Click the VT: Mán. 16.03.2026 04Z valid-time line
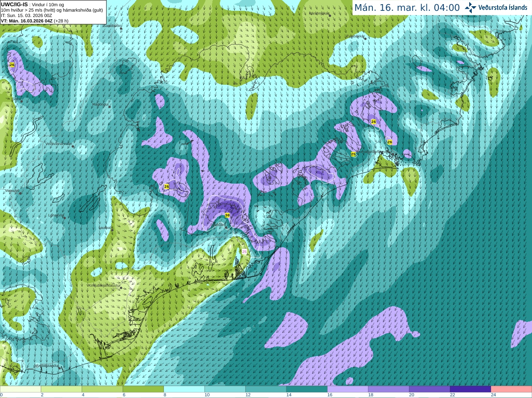Viewport: 532px width, 398px height. point(34,21)
